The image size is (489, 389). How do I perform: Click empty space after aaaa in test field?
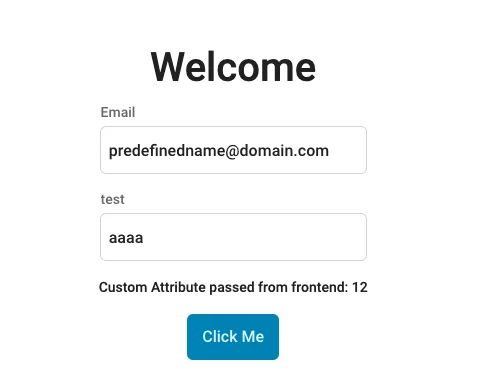coord(253,237)
